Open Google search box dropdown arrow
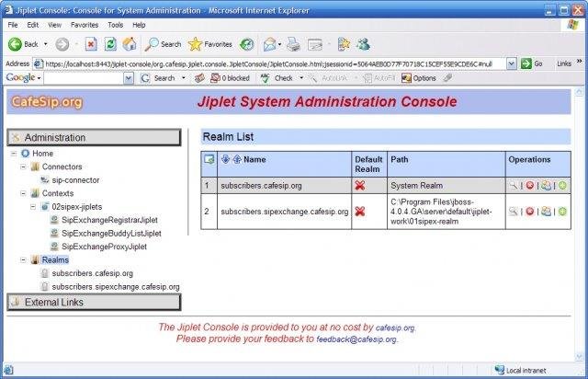 point(129,78)
